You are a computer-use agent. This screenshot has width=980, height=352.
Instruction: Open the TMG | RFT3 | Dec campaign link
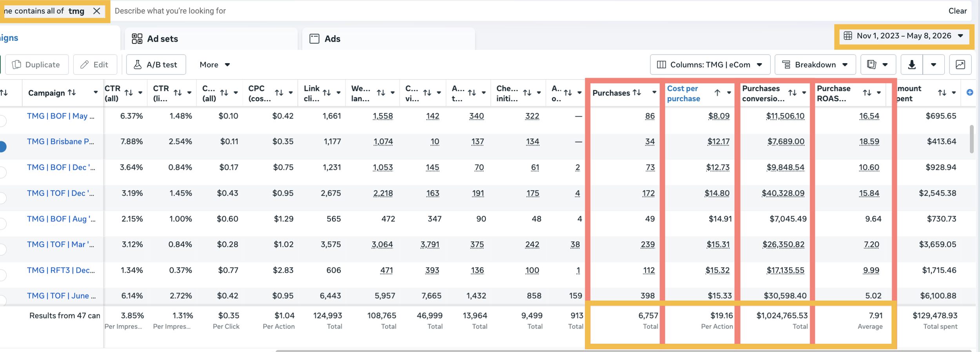click(61, 270)
